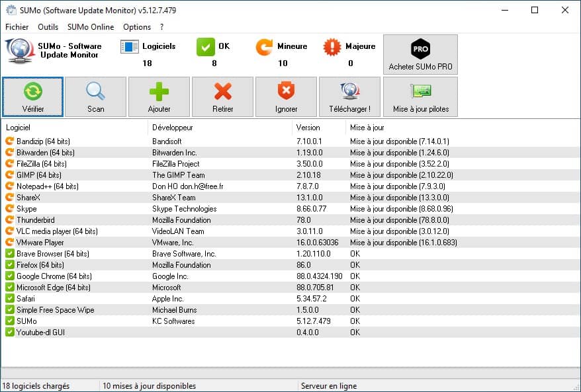Open the Options menu
Image resolution: width=581 pixels, height=392 pixels.
tap(137, 27)
